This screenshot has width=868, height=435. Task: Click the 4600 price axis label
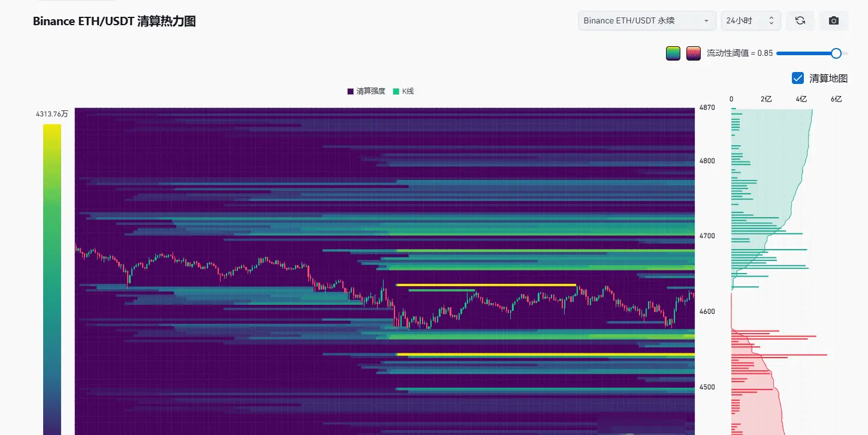coord(706,311)
